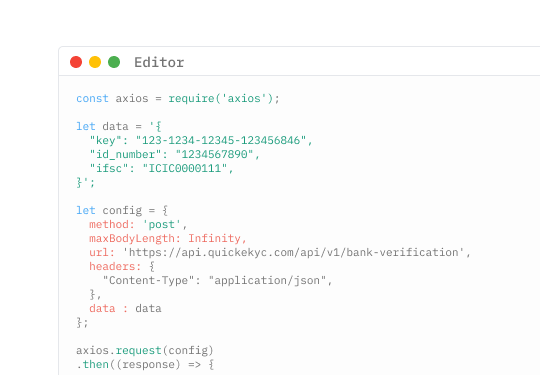Click the yellow minimize dot
The width and height of the screenshot is (540, 375).
click(x=95, y=62)
